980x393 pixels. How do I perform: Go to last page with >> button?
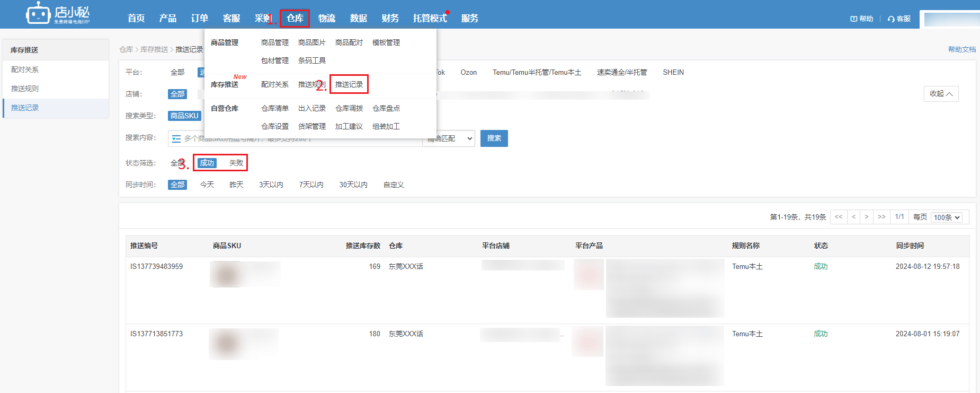pos(881,217)
